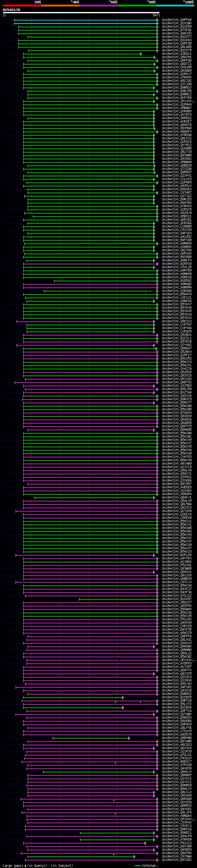Click the UniRef100_Q40839 label
Image resolution: width=197 pixels, height=868 pixels.
coord(177,769)
